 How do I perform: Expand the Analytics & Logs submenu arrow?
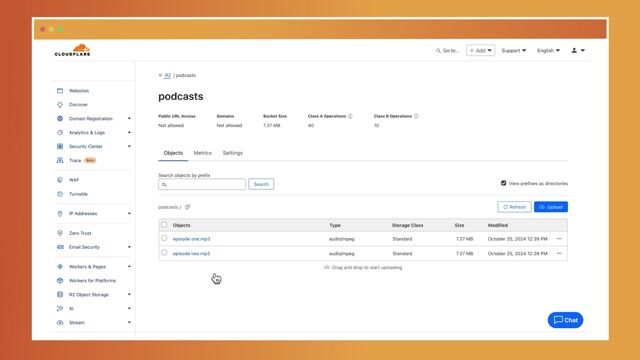[x=129, y=132]
